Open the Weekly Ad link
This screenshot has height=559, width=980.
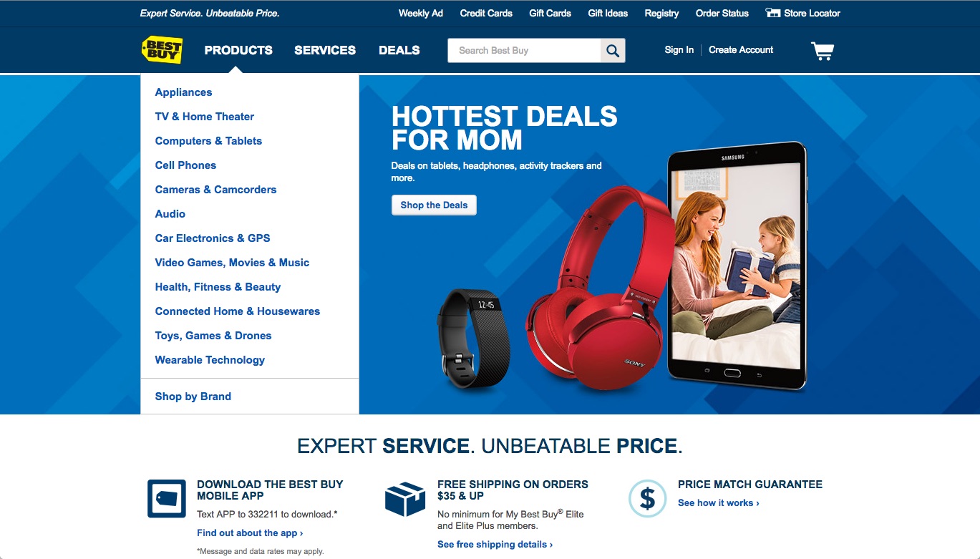[x=421, y=13]
